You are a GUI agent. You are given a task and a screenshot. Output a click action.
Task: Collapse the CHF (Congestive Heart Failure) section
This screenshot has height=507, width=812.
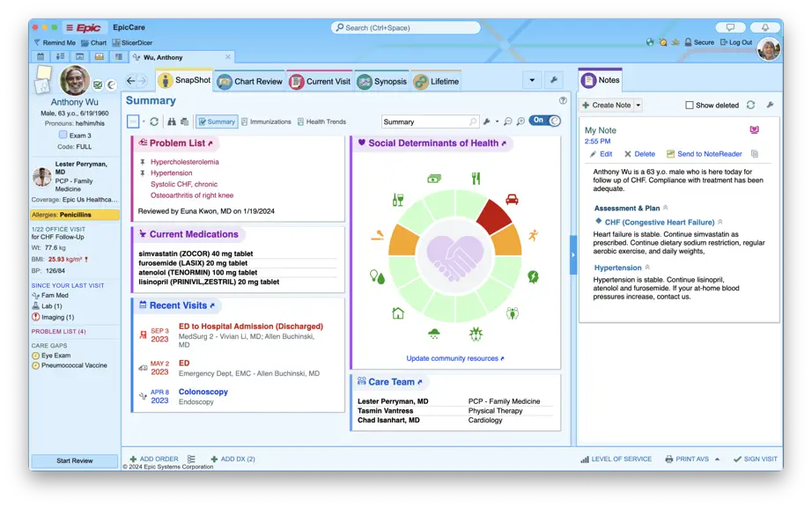(x=720, y=222)
